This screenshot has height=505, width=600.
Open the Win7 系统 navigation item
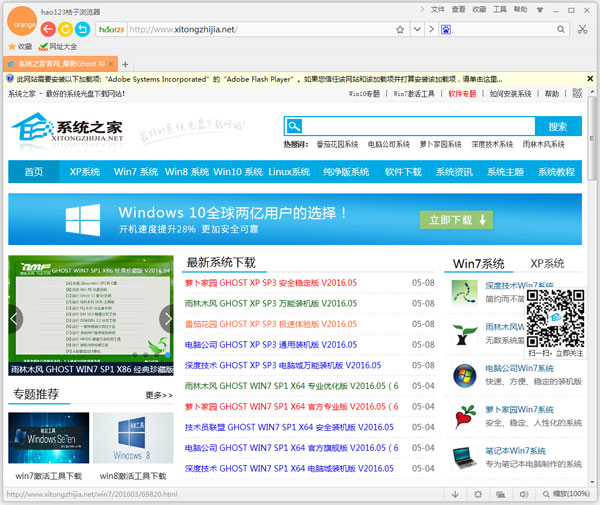[136, 172]
